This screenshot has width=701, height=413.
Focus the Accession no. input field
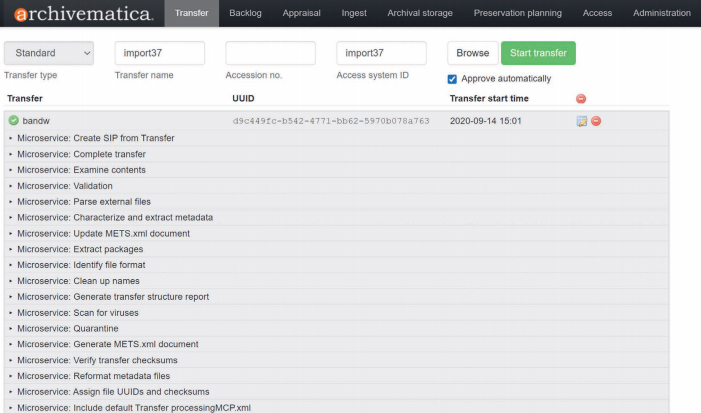point(270,53)
